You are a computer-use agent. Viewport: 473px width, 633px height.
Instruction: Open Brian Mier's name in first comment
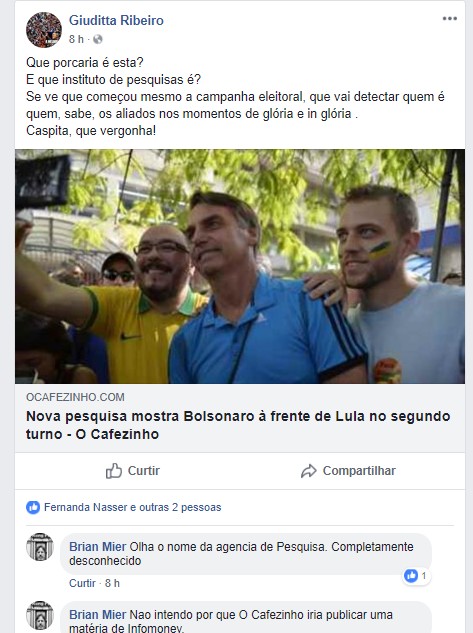pos(97,547)
